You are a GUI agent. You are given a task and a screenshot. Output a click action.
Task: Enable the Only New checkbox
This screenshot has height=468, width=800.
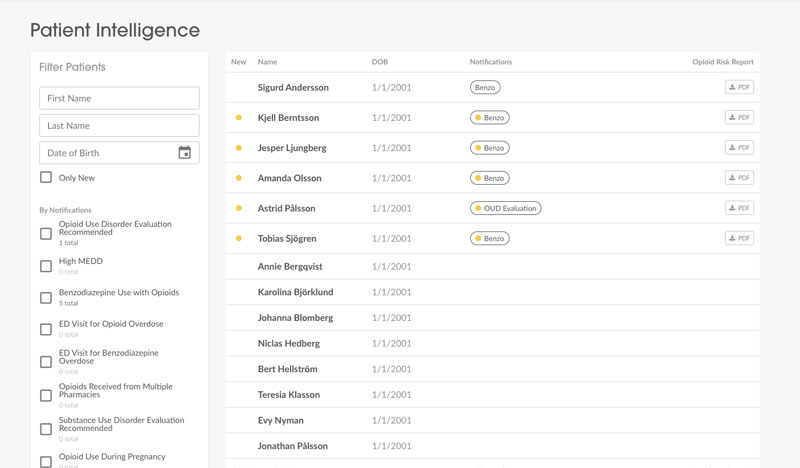46,178
